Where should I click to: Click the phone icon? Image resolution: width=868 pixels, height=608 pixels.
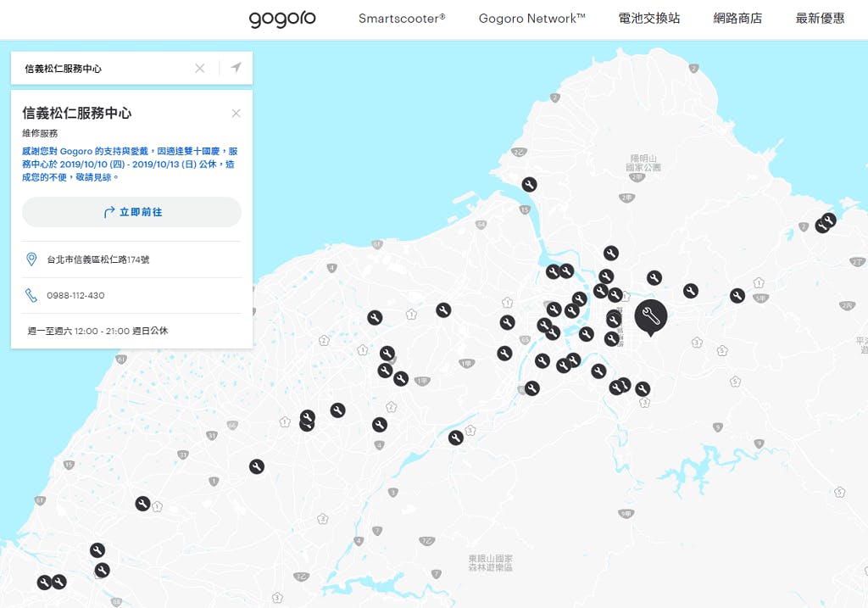point(31,295)
